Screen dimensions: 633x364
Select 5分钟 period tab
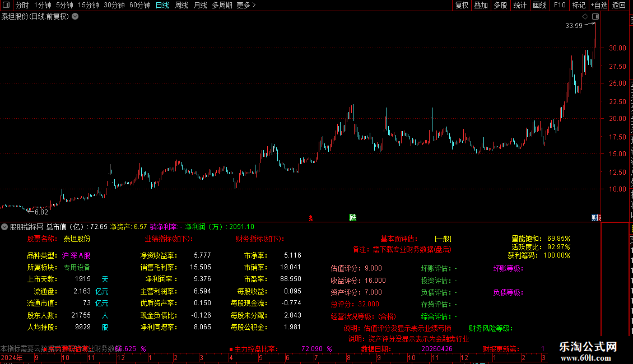[x=64, y=5]
